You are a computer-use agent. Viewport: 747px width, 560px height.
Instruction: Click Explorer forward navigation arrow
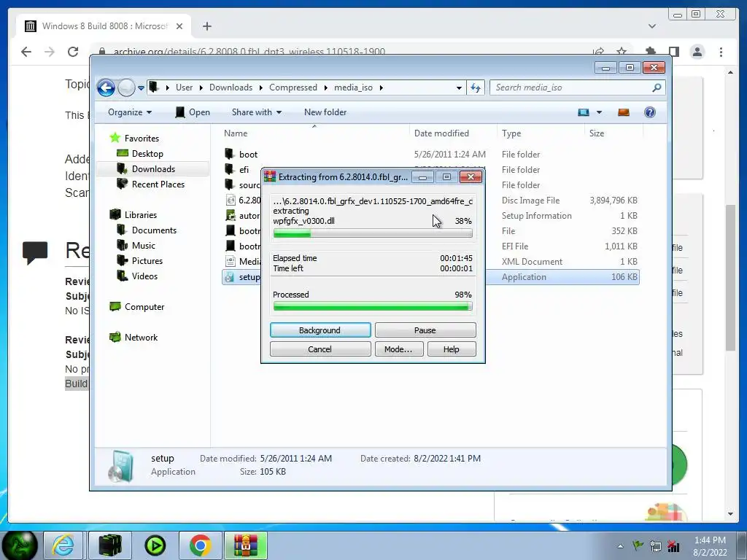tap(126, 87)
